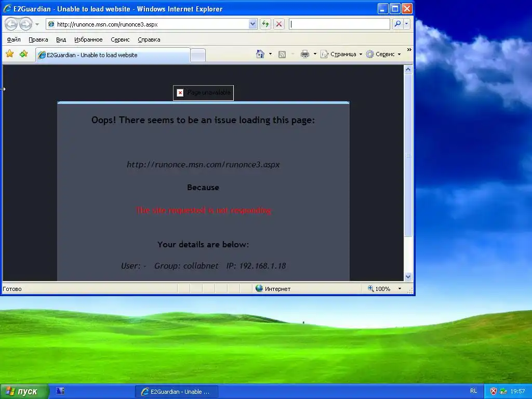Click the Home page icon
532x399 pixels.
260,54
